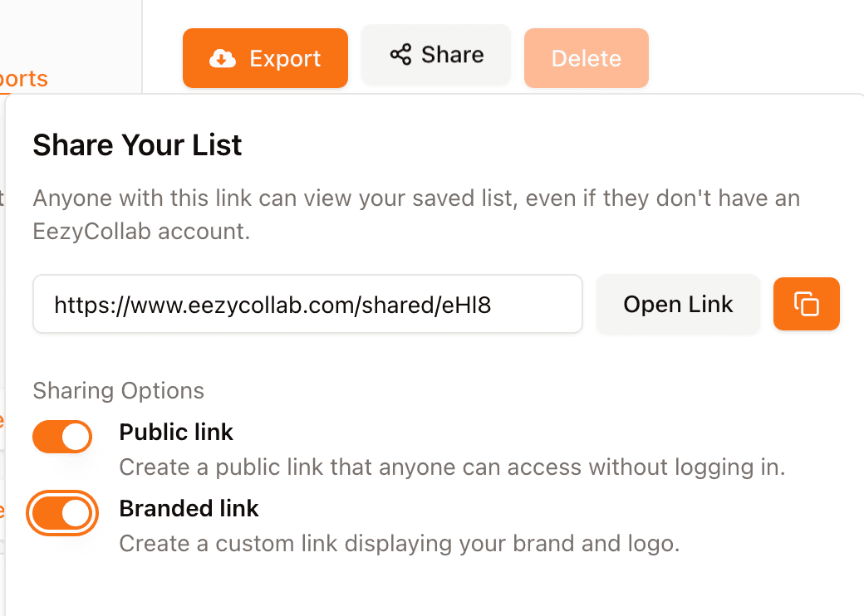864x616 pixels.
Task: Disable the Public link toggle
Action: pos(62,437)
